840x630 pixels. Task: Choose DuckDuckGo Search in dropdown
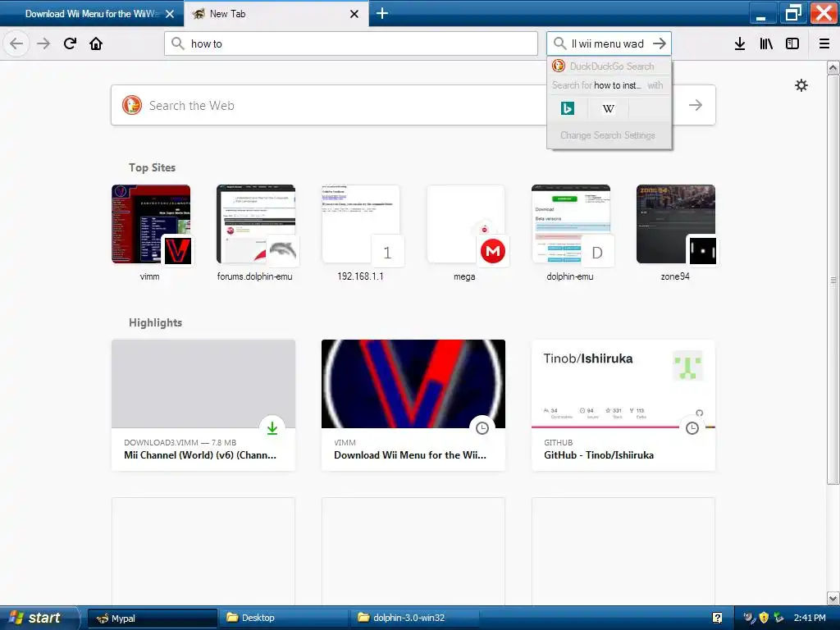tap(609, 66)
